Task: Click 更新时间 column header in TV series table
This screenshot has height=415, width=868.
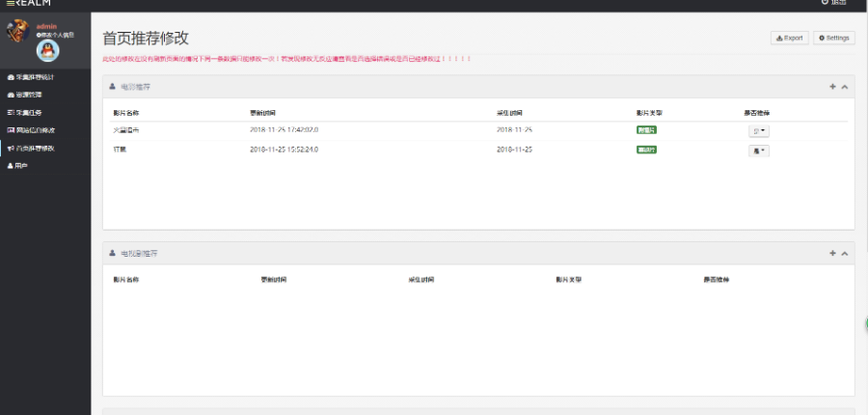Action: pyautogui.click(x=274, y=280)
